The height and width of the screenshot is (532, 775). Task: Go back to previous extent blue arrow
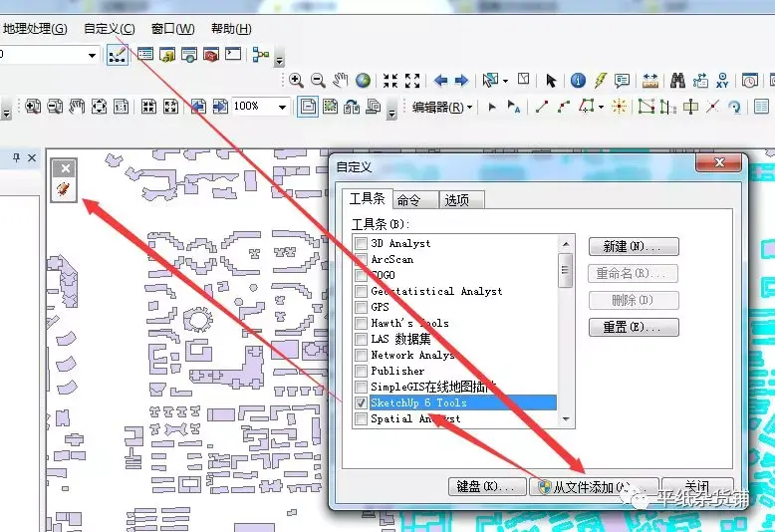(x=440, y=80)
